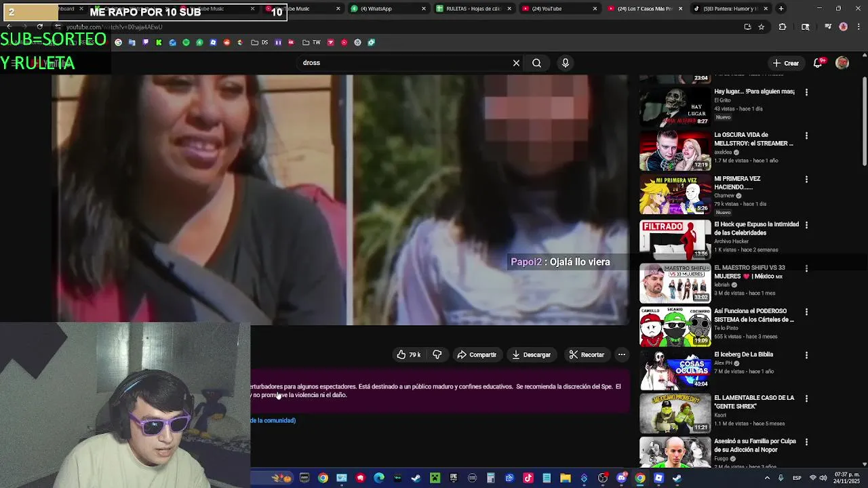Open 'Así Funciona el PODEROSO SISTEMA' video thumbnail
868x488 pixels.
[675, 326]
